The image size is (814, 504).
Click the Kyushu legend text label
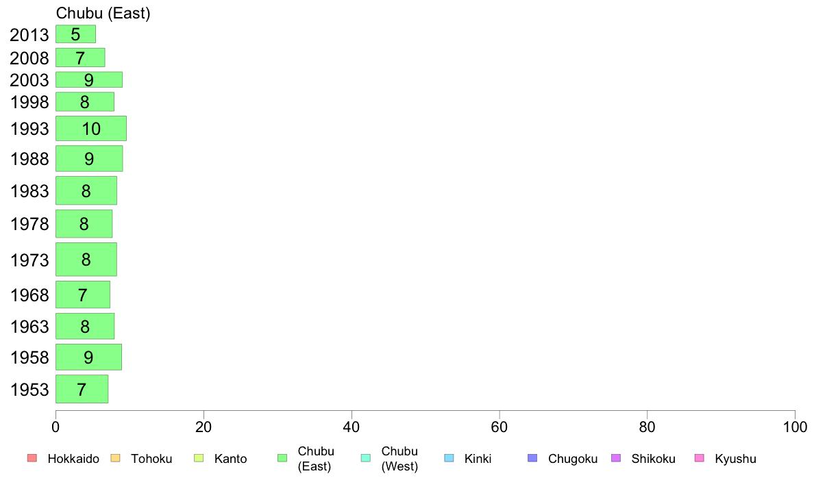[736, 459]
